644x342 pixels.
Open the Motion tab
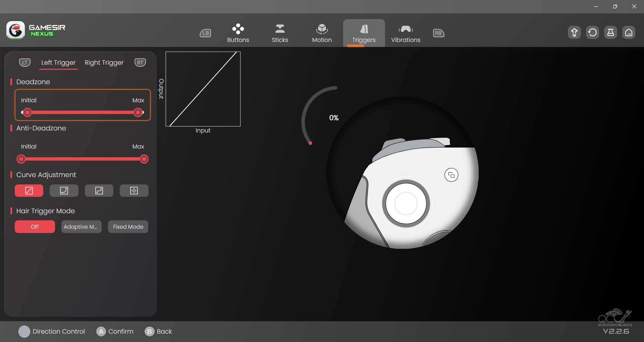point(322,33)
